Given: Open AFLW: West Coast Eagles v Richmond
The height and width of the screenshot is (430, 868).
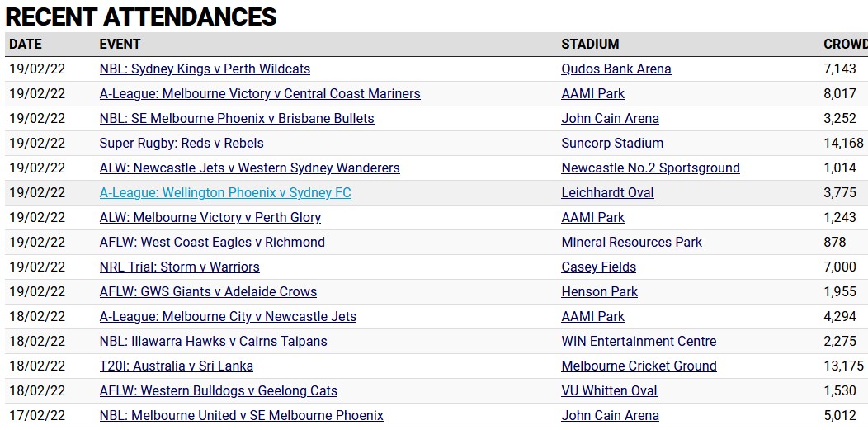Looking at the screenshot, I should (x=212, y=243).
